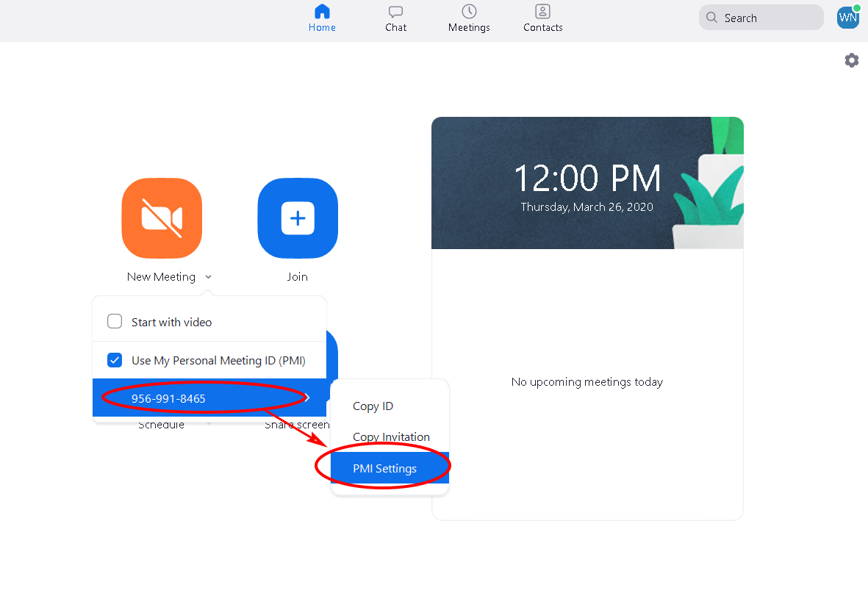
Task: Click the search magnifier icon
Action: tap(711, 18)
